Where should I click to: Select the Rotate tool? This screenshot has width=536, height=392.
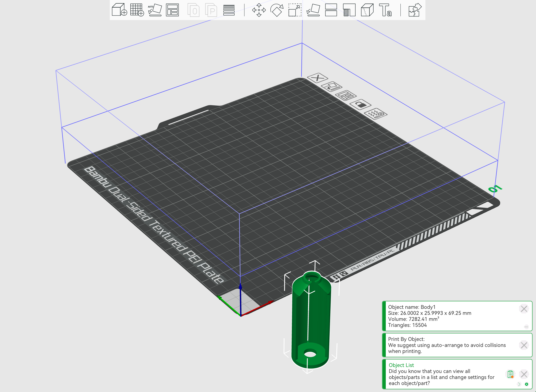[277, 10]
